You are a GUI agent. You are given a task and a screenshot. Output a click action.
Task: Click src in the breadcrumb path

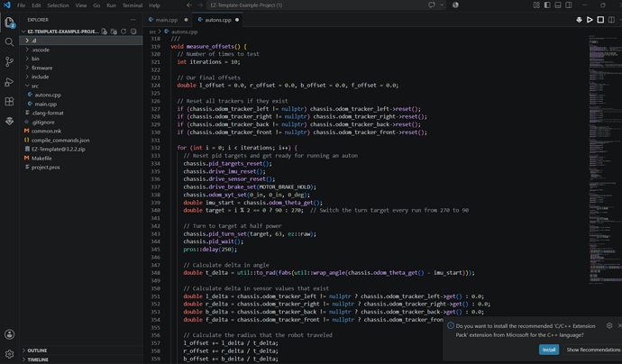pyautogui.click(x=152, y=32)
